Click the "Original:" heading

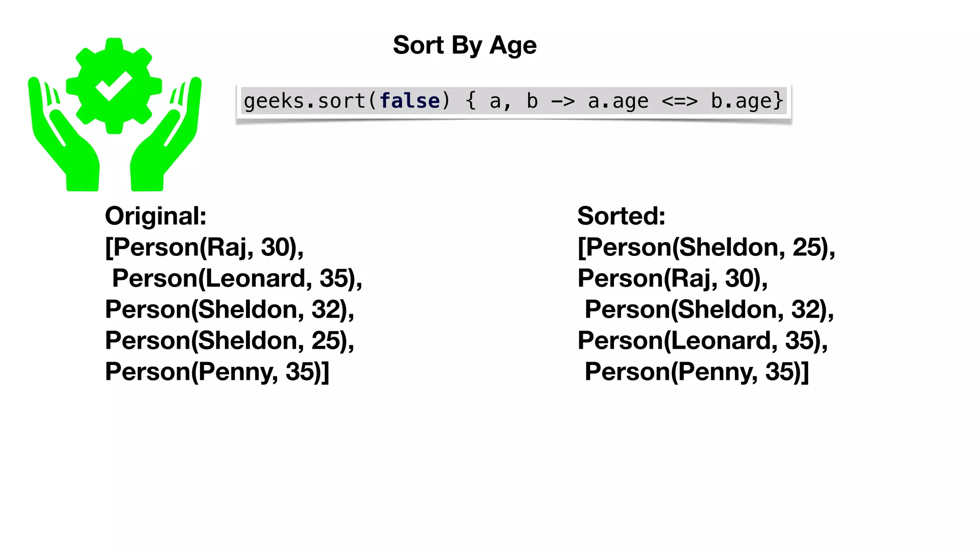coord(156,216)
